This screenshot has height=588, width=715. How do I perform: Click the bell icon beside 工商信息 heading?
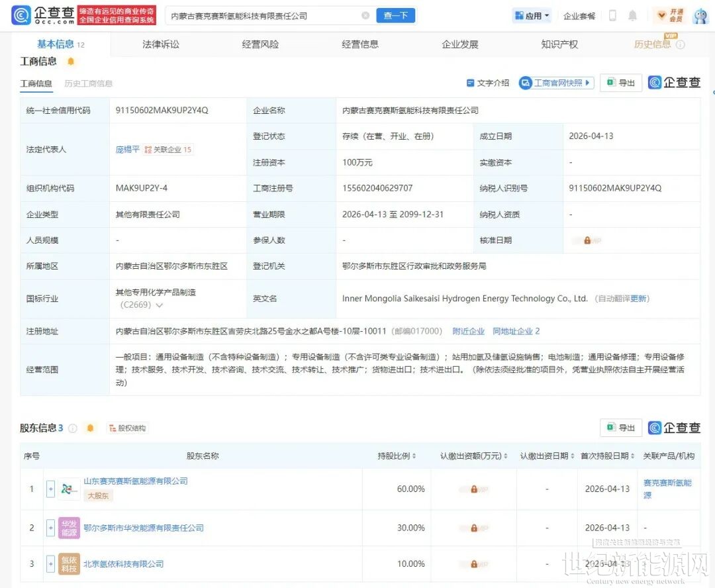coord(71,62)
